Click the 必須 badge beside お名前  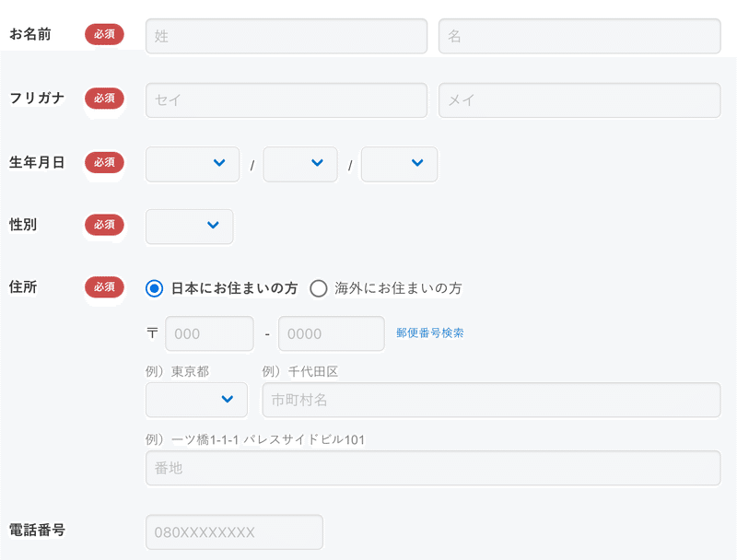pos(104,34)
